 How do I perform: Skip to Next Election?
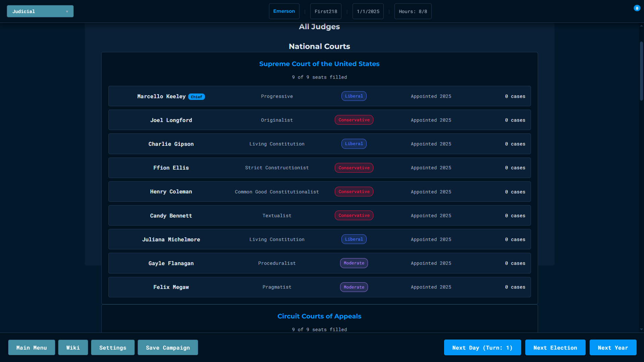coord(555,348)
